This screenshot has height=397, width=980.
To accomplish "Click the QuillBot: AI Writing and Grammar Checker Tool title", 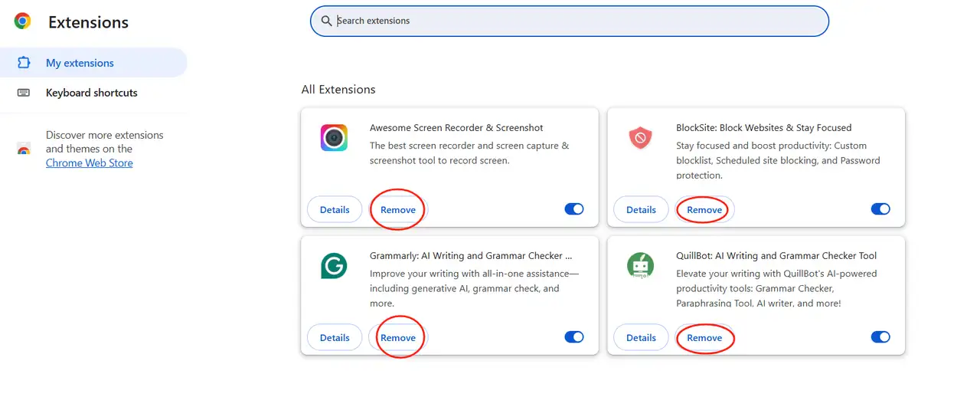I will point(776,256).
